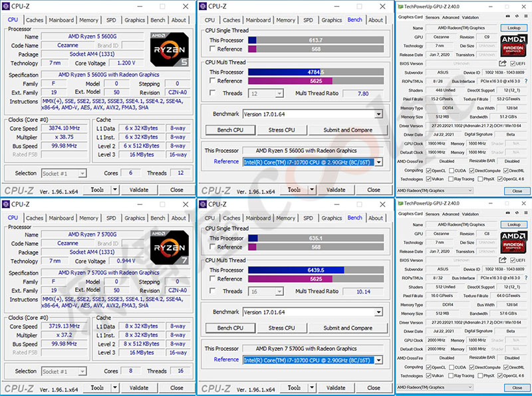
Task: Check multi thread Reference box in the 5600G Bench window
Action: pyautogui.click(x=212, y=80)
